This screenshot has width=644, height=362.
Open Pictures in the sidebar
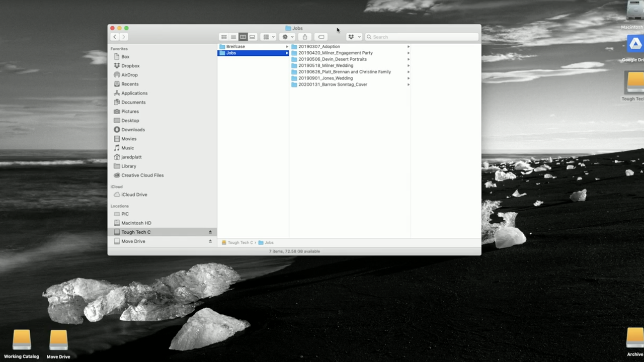pos(130,111)
